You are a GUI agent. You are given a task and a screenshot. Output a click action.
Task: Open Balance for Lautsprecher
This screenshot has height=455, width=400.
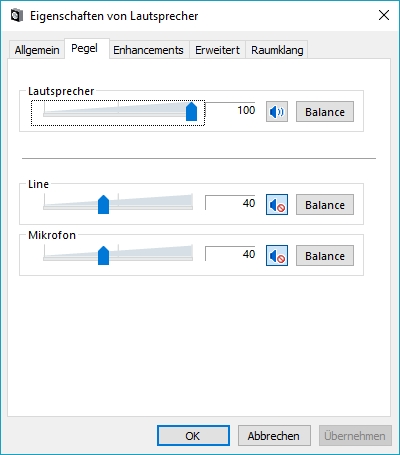(325, 112)
